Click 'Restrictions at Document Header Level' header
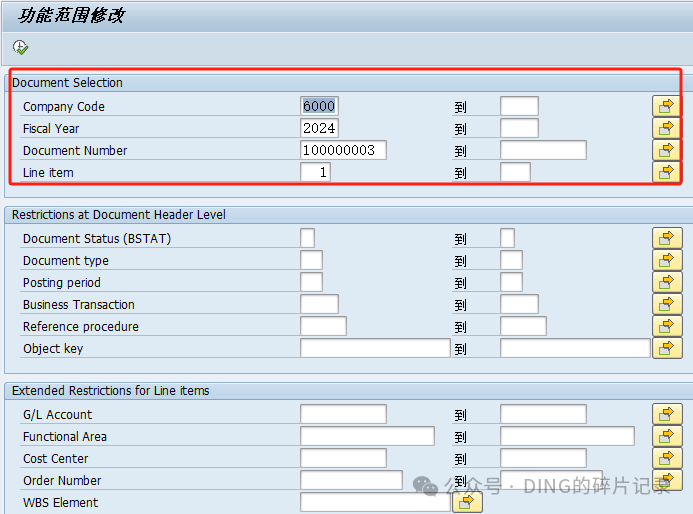This screenshot has height=514, width=693. (x=118, y=215)
